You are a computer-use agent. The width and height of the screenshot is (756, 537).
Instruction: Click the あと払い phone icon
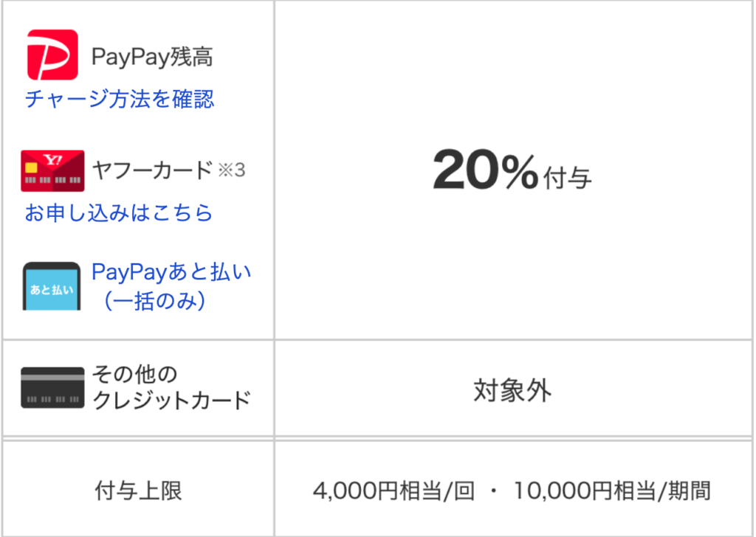[52, 286]
